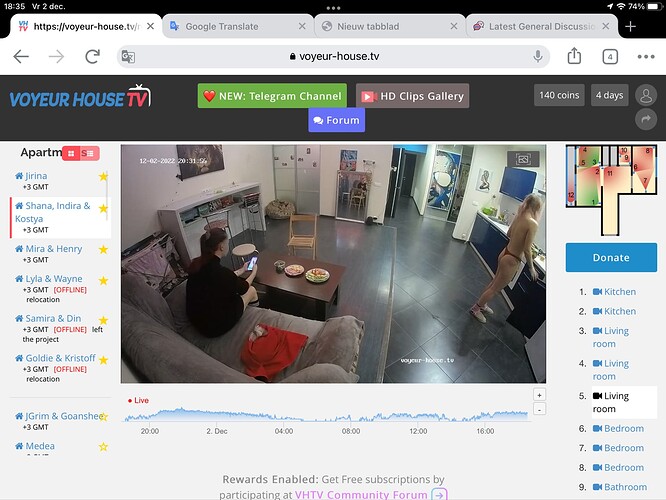Tap the microphone icon in the address bar
The height and width of the screenshot is (500, 666).
(538, 56)
